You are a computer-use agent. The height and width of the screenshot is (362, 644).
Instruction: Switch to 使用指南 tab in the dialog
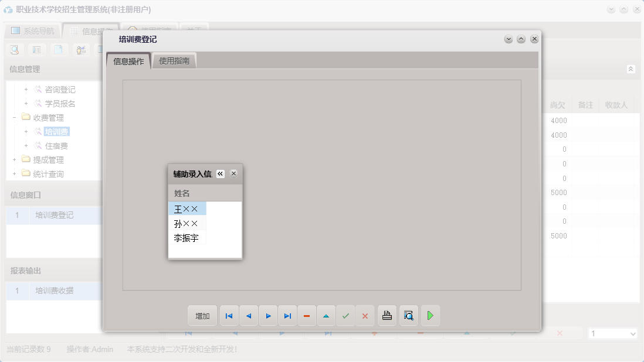tap(174, 61)
